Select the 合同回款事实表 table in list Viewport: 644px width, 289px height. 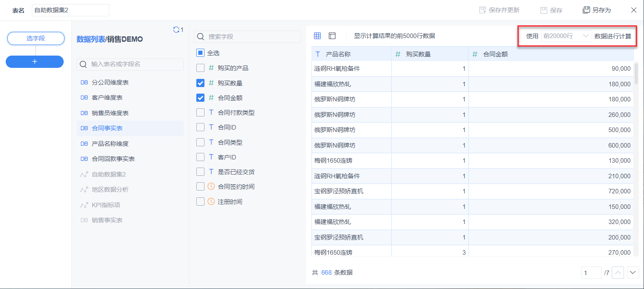(113, 159)
